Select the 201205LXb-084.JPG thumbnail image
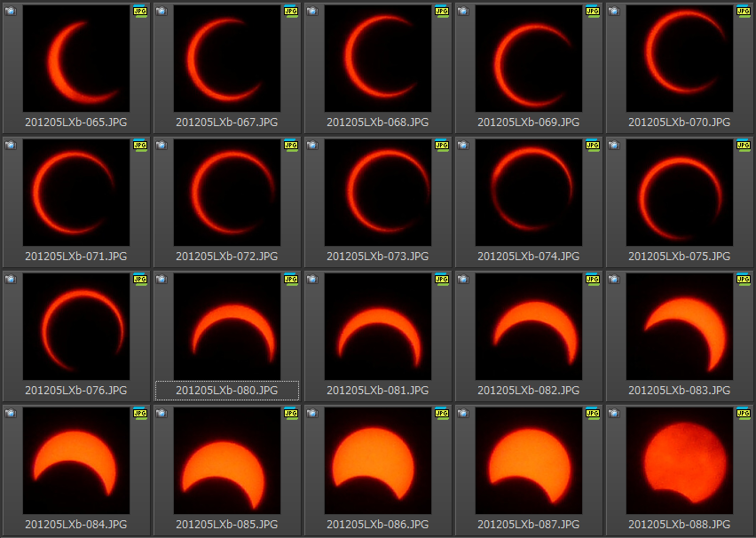This screenshot has height=538, width=756. click(76, 461)
